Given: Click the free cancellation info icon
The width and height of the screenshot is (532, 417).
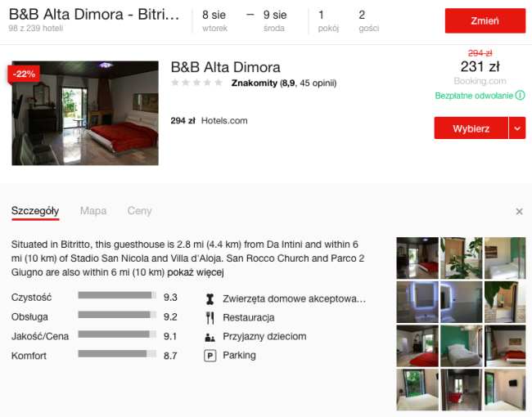Looking at the screenshot, I should tap(520, 96).
